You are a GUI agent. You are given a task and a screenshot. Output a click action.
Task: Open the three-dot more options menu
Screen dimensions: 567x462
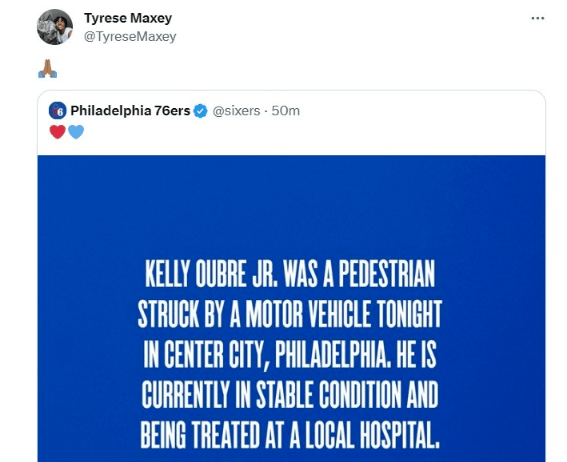pos(538,18)
